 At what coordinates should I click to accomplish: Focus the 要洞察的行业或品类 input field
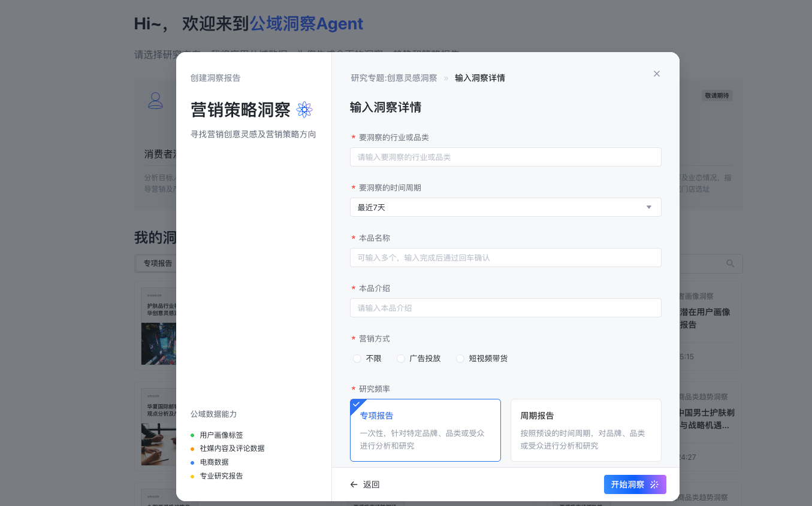coord(505,157)
